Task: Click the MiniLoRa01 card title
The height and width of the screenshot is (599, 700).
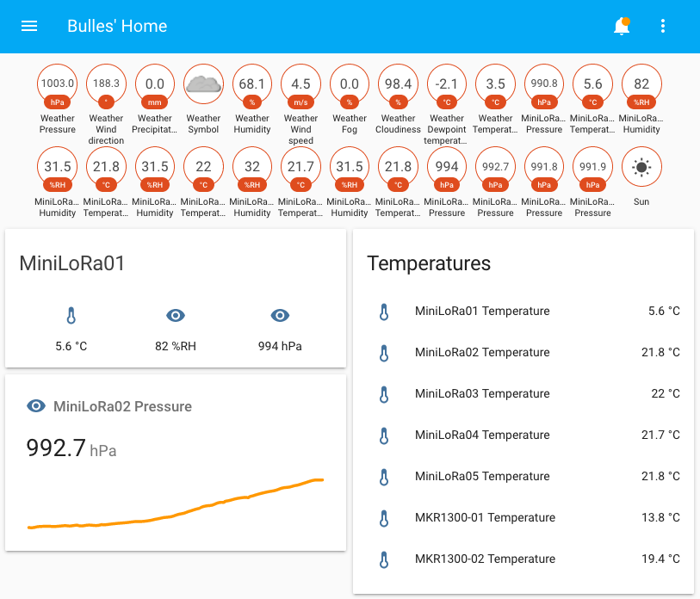Action: point(71,262)
